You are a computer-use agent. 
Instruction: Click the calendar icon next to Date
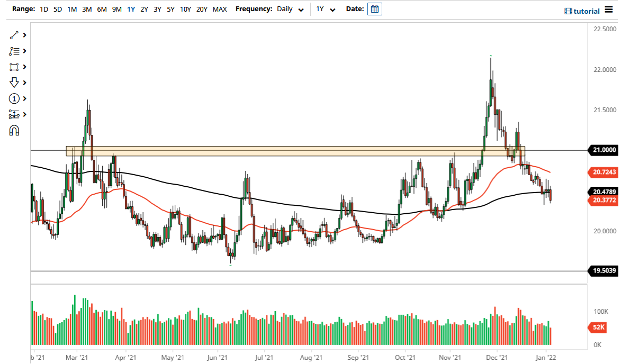pyautogui.click(x=375, y=9)
